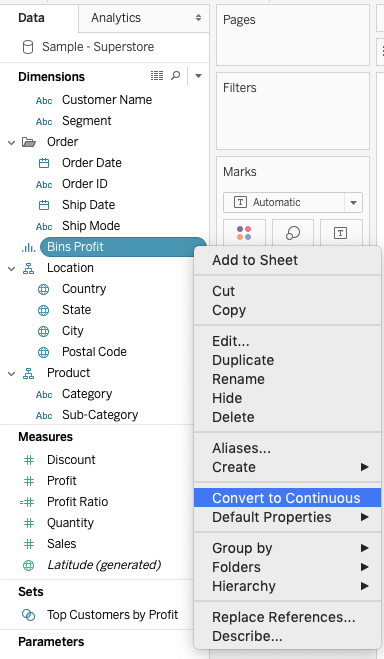Select Cut from the context menu

pos(287,291)
